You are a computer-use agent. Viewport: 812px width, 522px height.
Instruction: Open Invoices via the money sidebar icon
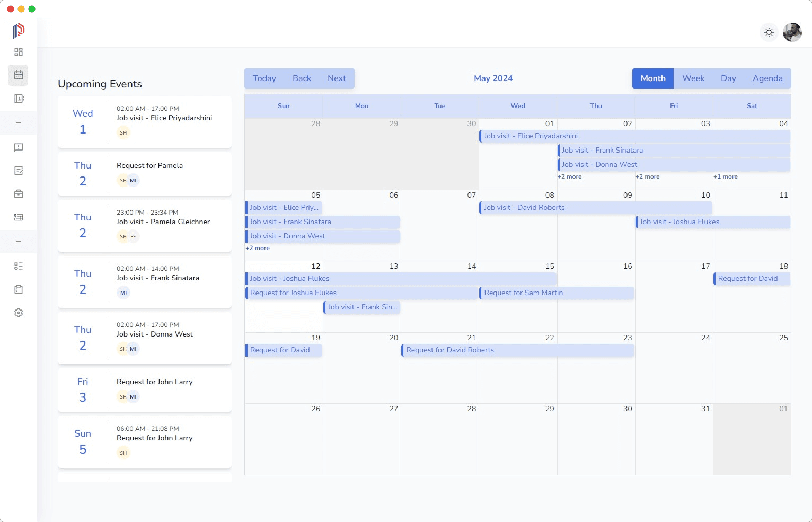point(18,217)
